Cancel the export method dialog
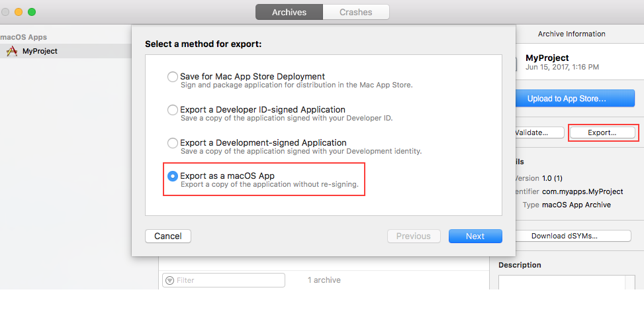This screenshot has width=644, height=310. [167, 236]
